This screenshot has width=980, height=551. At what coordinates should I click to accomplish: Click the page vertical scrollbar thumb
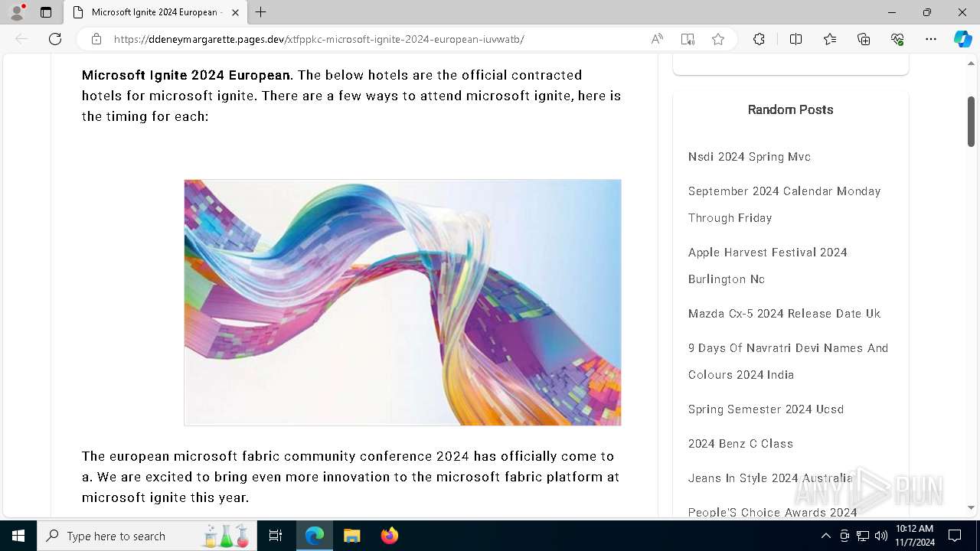(x=972, y=121)
